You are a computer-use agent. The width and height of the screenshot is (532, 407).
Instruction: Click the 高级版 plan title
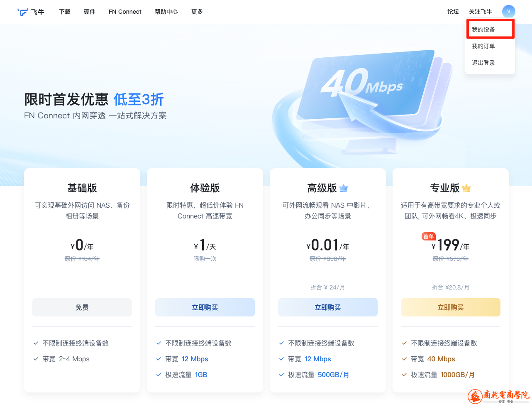pyautogui.click(x=322, y=188)
